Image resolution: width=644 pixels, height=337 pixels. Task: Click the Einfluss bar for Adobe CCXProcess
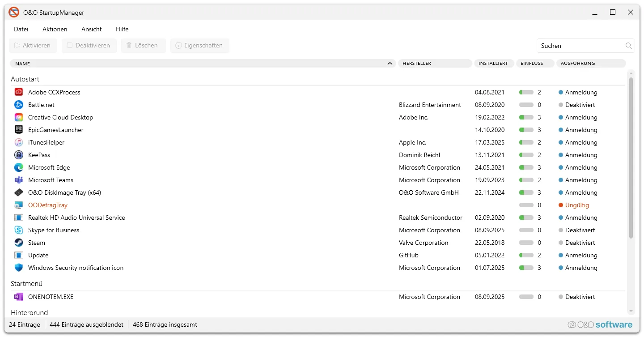(x=526, y=92)
